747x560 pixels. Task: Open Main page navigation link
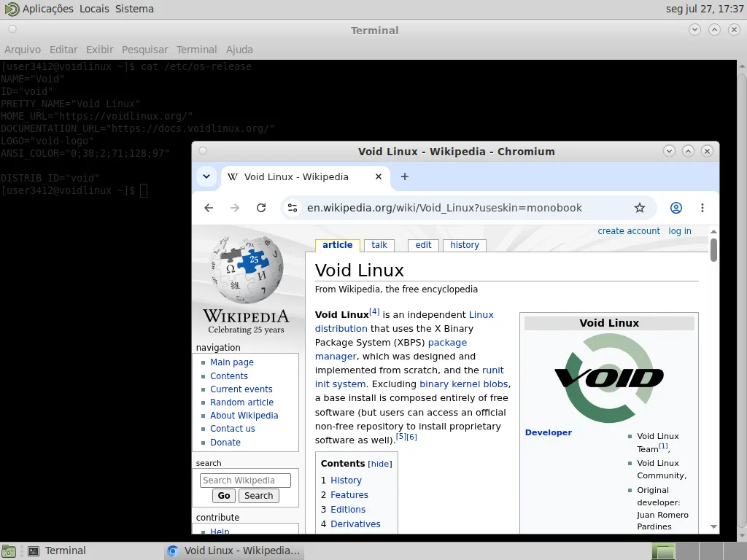pos(232,362)
